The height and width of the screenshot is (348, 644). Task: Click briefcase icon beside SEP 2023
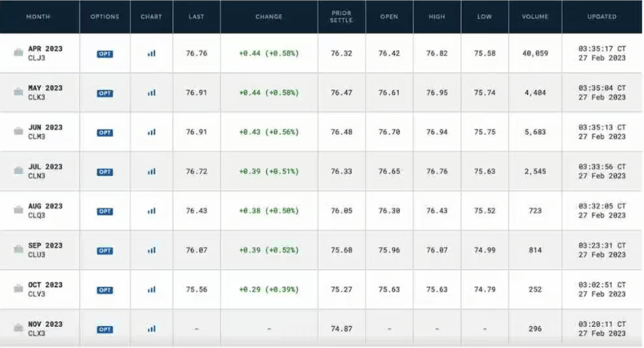(18, 250)
